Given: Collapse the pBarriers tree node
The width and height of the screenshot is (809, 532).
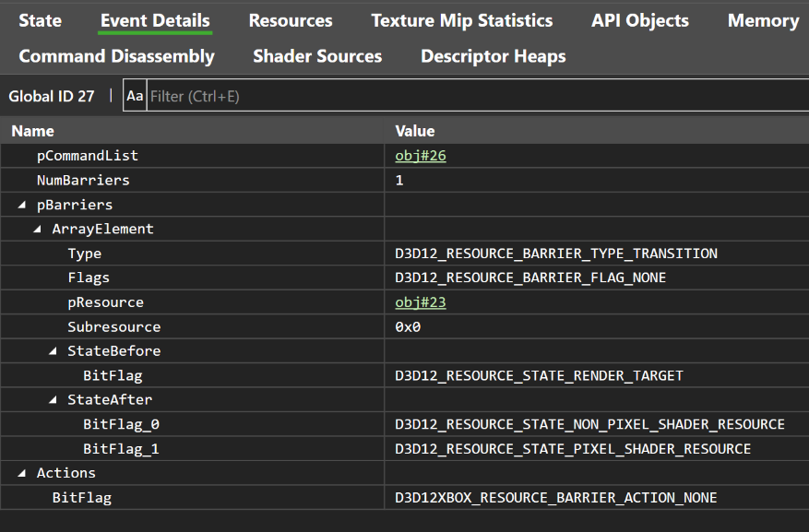Looking at the screenshot, I should pyautogui.click(x=21, y=206).
